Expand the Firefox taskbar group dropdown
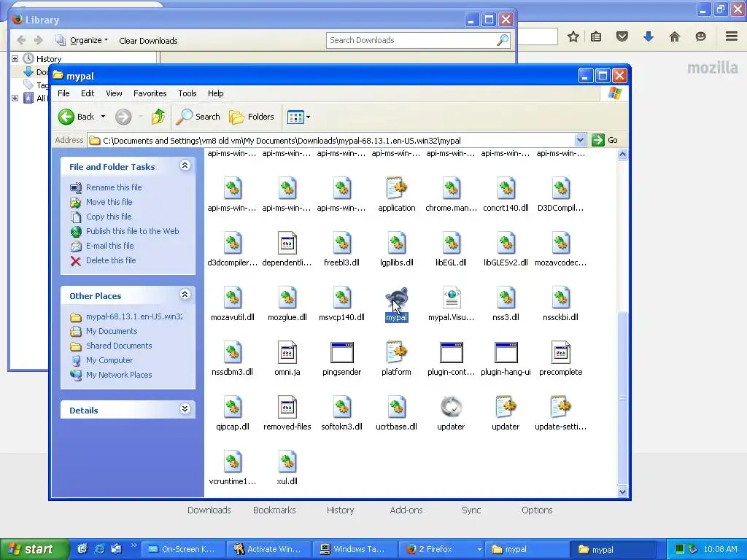Screen dimensions: 747x560 [x=479, y=549]
